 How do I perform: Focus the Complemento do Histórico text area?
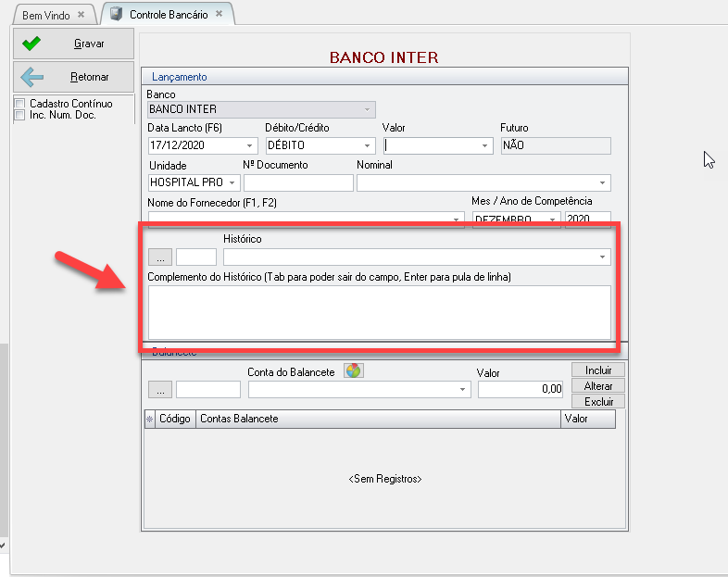378,312
